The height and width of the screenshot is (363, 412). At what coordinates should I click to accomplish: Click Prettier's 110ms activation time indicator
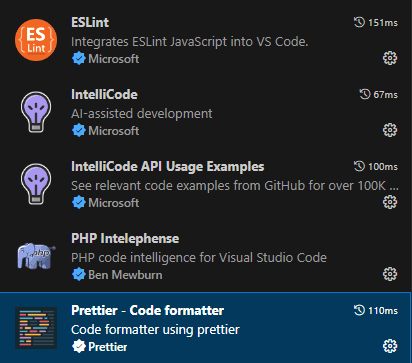click(x=376, y=311)
